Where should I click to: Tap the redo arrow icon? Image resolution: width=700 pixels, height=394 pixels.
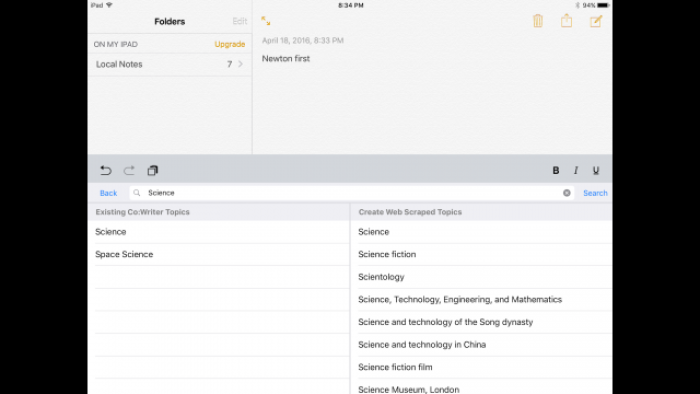tap(129, 170)
